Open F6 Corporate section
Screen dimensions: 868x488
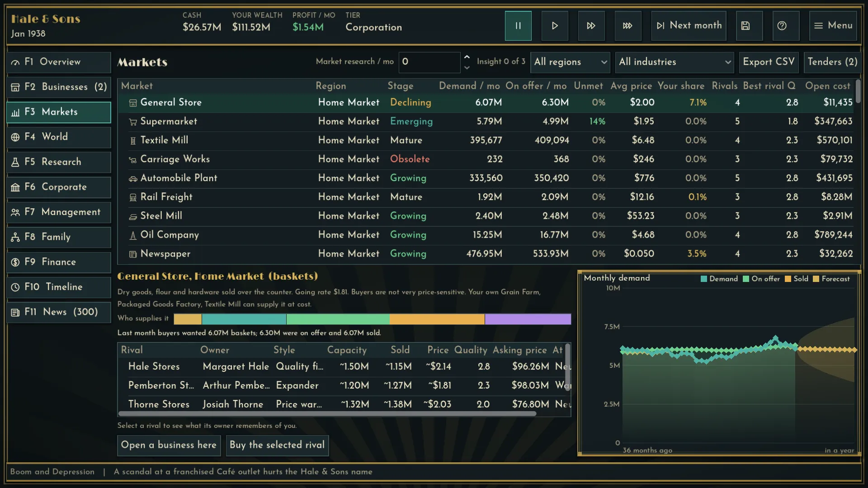[x=59, y=188]
